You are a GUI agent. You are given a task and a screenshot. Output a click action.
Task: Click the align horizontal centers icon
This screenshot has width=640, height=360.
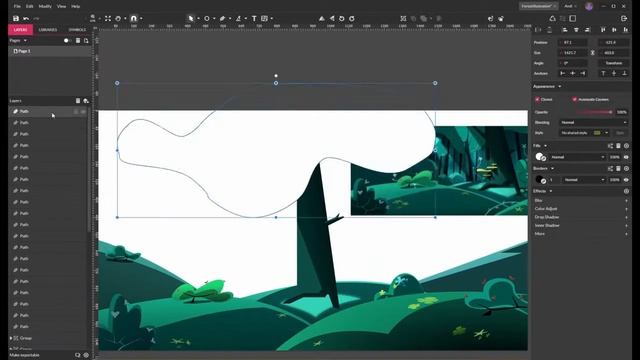[x=576, y=30]
